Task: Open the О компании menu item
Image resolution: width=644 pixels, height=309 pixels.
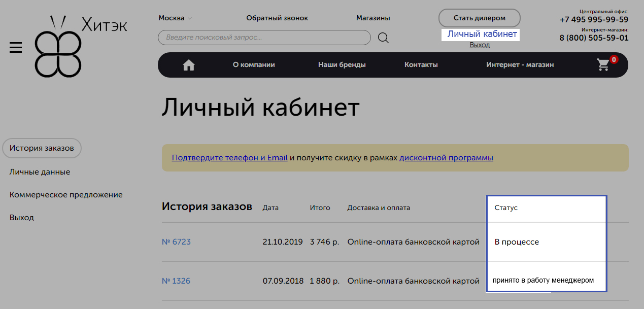Action: [254, 65]
